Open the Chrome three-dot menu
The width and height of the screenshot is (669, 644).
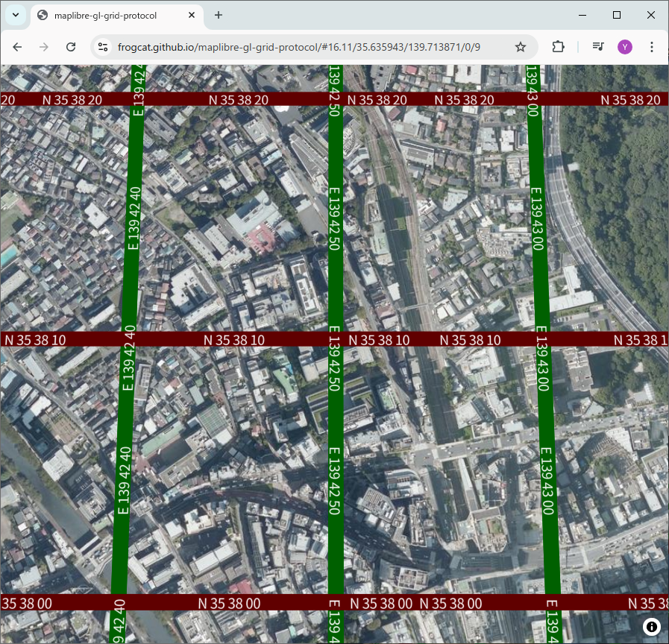pyautogui.click(x=652, y=47)
